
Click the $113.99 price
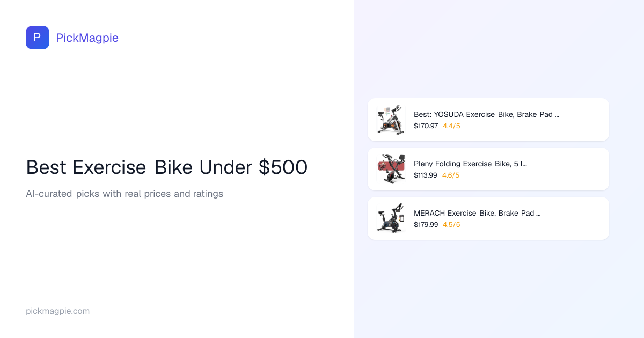[426, 175]
